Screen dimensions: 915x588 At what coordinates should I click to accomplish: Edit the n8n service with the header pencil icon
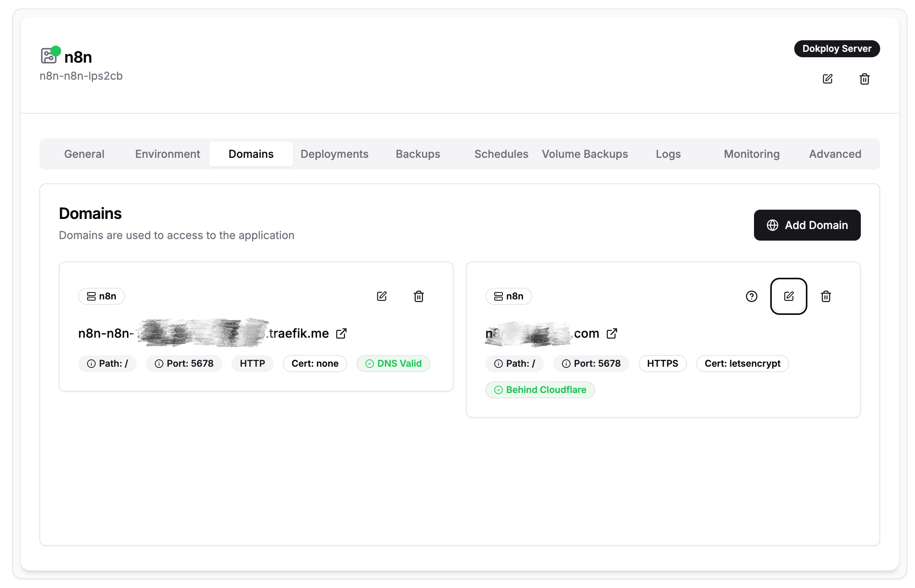pos(828,79)
